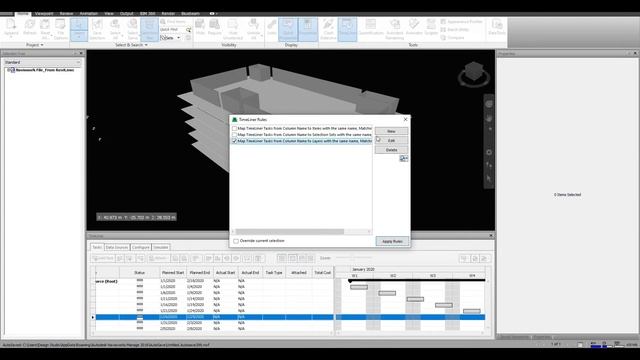
Task: Click the rules list horizontal scrollbar
Action: tap(290, 231)
